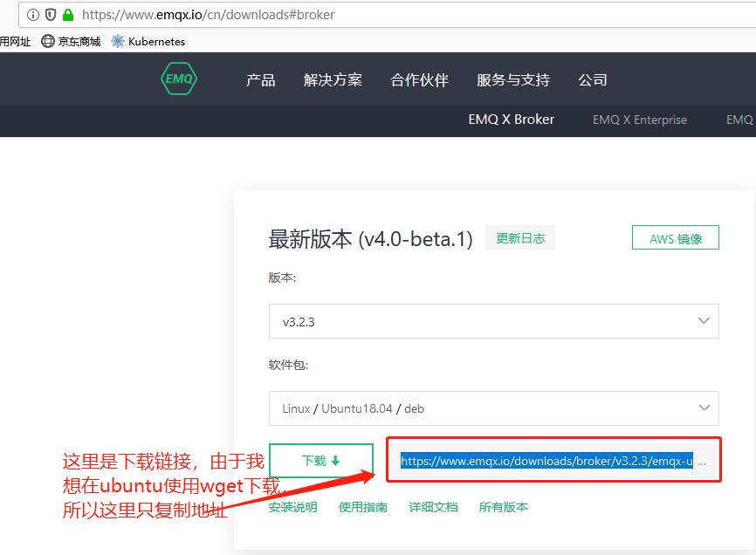Switch to the EMQ X Broker tab
The image size is (756, 555).
click(511, 120)
